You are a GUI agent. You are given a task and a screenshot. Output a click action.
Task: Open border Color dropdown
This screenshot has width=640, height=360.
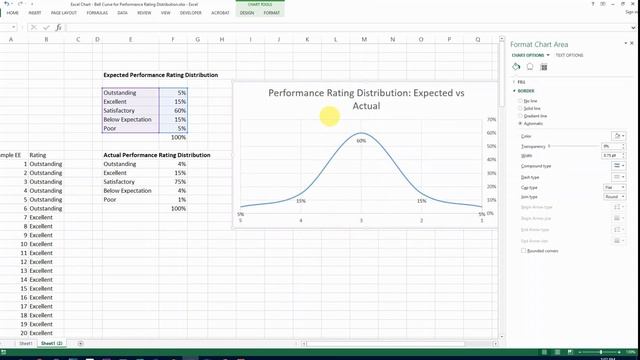(618, 136)
